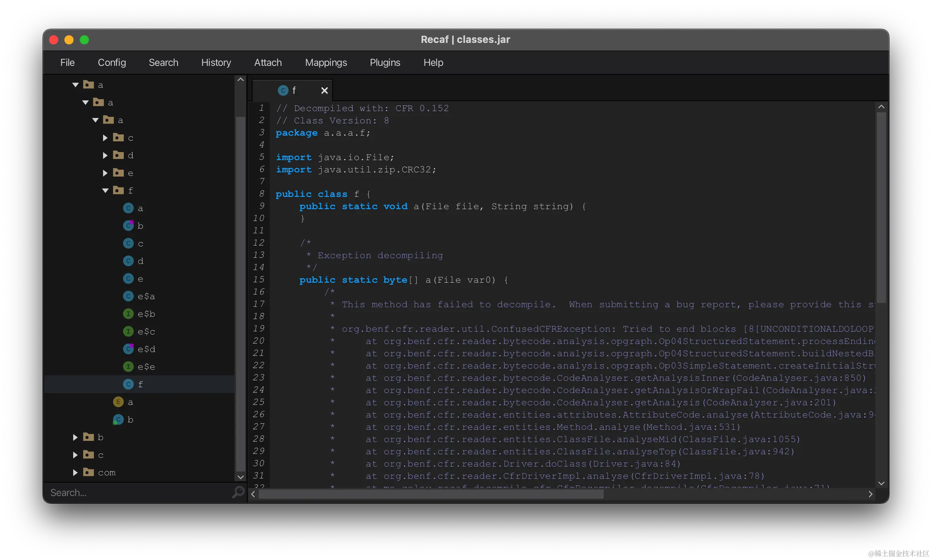The height and width of the screenshot is (560, 932).
Task: Click the class icon for b below enum a
Action: point(118,419)
